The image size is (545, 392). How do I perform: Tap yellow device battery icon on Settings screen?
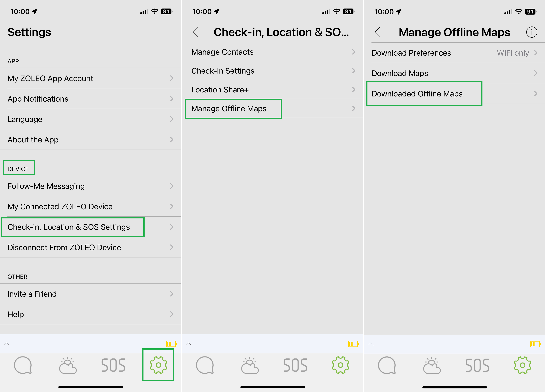[171, 344]
